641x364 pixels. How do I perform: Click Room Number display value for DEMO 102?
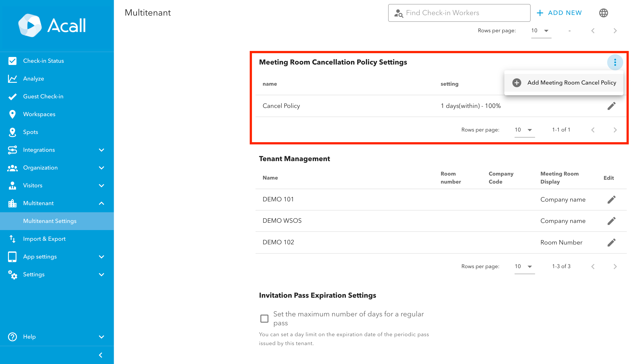561,243
